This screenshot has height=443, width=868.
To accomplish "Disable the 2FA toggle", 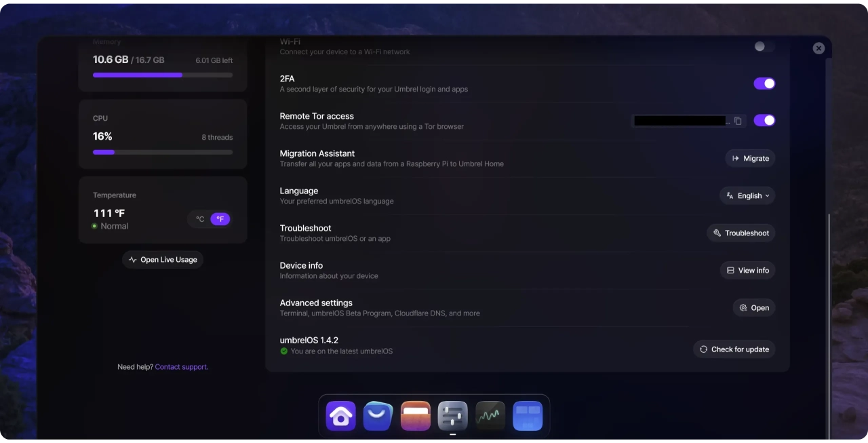I will click(x=764, y=83).
